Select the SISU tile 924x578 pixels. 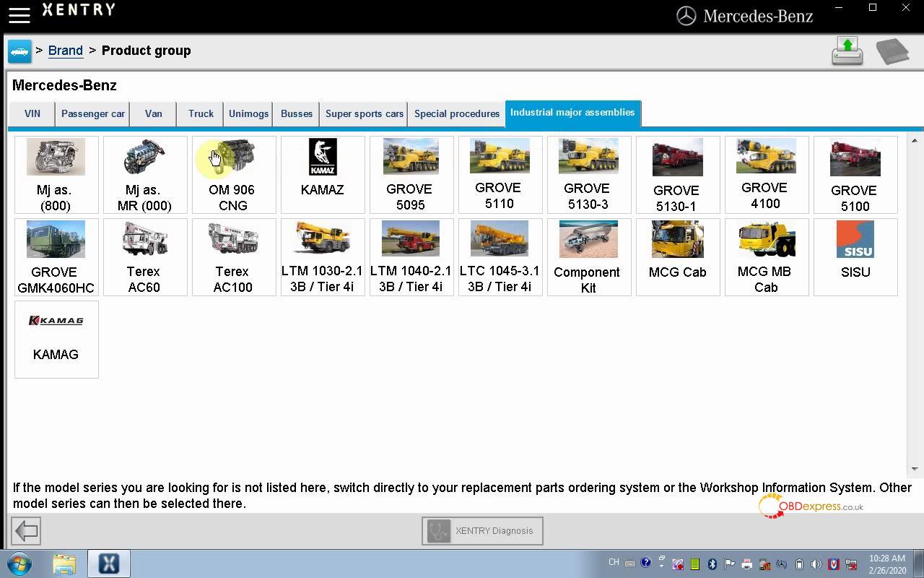click(x=855, y=257)
